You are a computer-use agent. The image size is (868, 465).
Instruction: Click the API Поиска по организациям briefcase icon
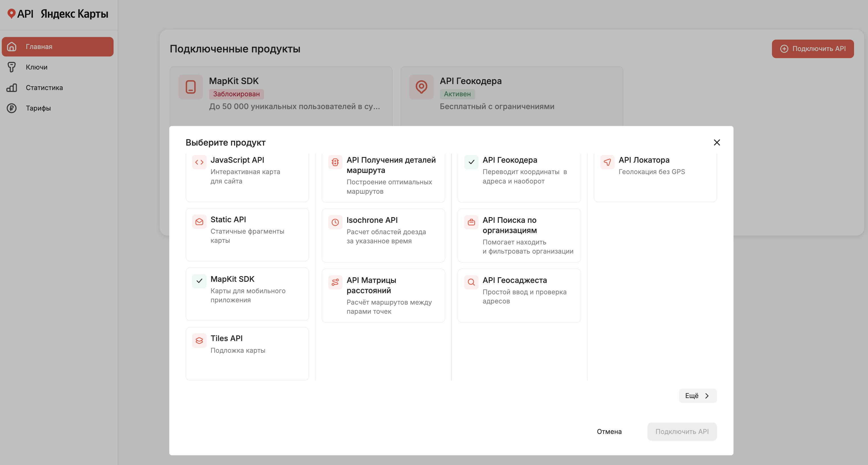[x=471, y=223]
